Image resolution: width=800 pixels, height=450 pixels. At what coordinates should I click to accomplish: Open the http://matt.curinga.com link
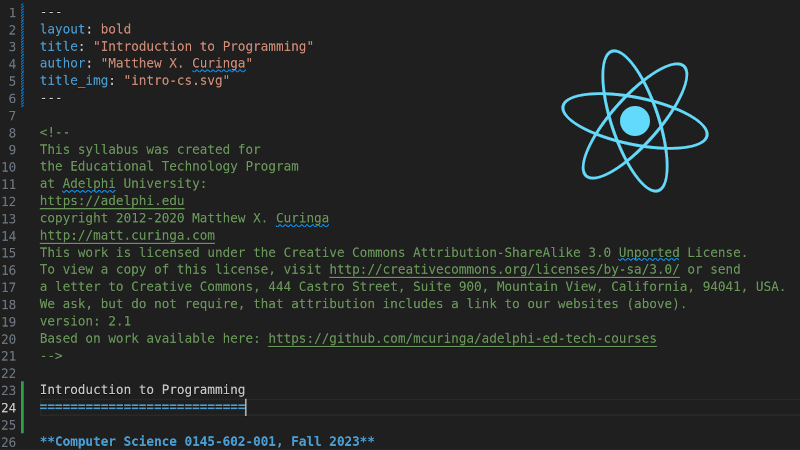point(127,235)
